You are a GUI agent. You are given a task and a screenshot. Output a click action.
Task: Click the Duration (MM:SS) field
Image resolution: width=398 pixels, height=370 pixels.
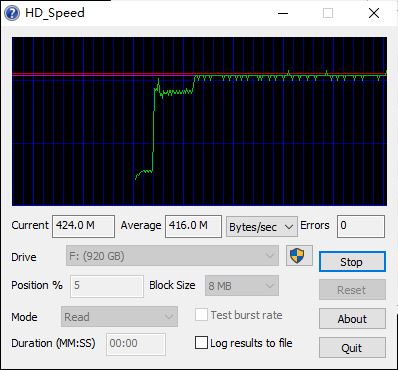coord(136,344)
